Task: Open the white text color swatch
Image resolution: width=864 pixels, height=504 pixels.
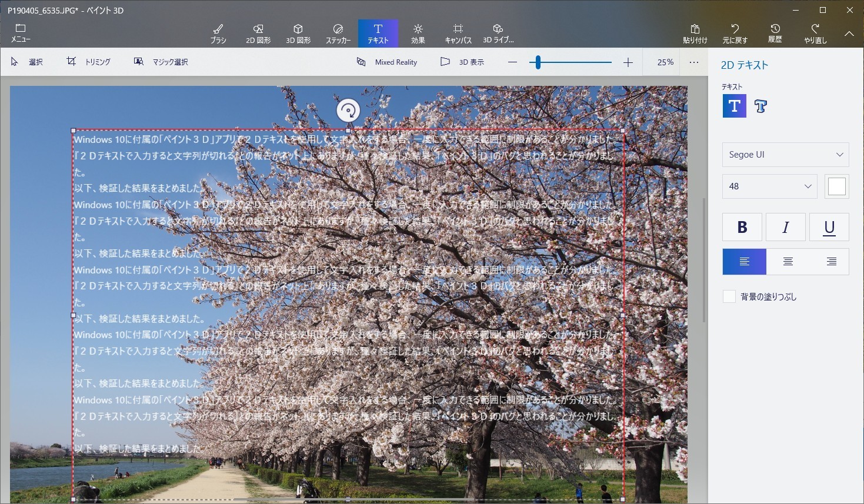Action: click(x=836, y=186)
